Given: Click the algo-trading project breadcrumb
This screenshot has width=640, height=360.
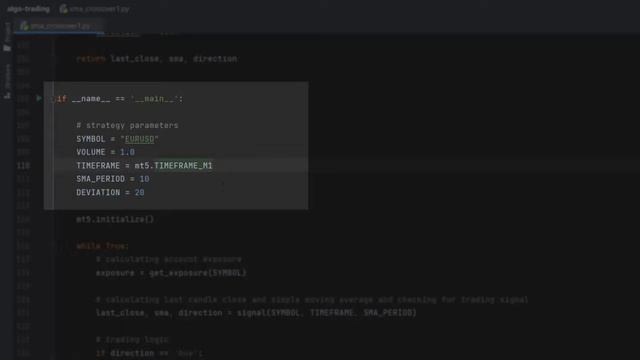Looking at the screenshot, I should (x=29, y=9).
